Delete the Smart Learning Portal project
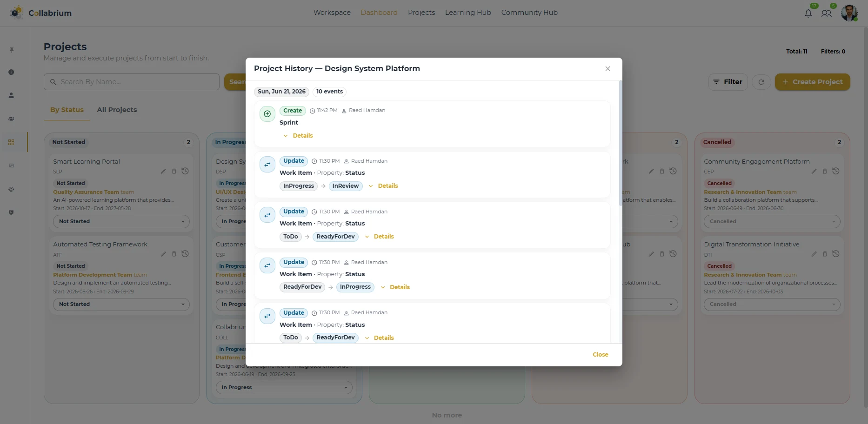 click(x=174, y=171)
